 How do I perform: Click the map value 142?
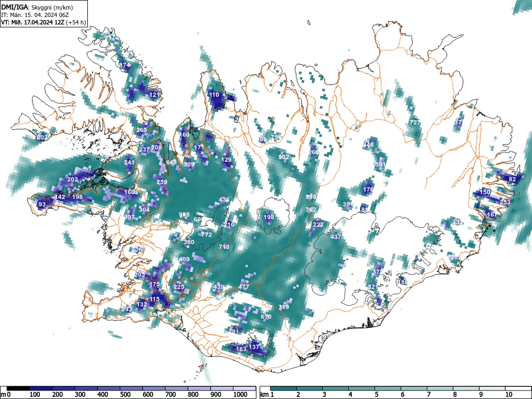(60, 197)
